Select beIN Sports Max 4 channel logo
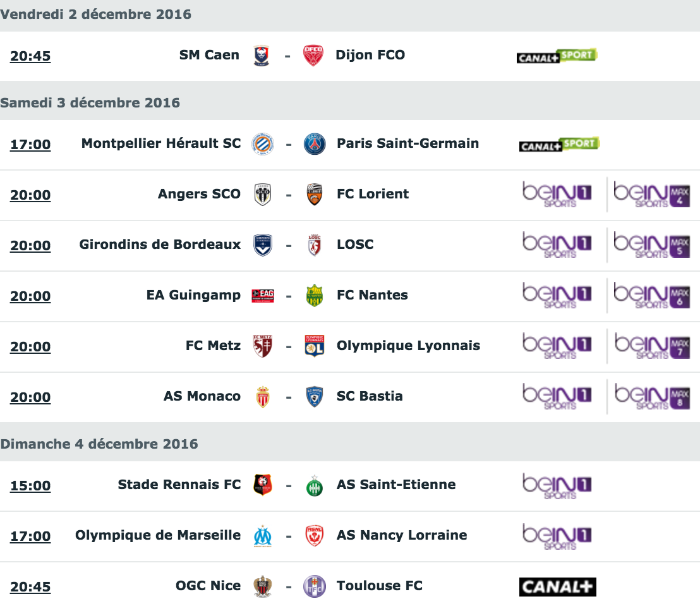The image size is (700, 606). [651, 194]
